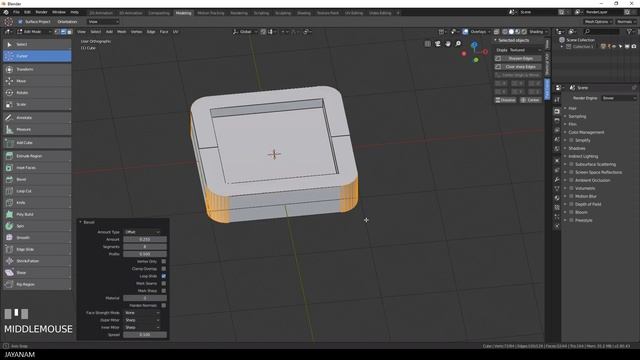Activate the Transform tool
Image resolution: width=640 pixels, height=360 pixels.
pyautogui.click(x=37, y=69)
